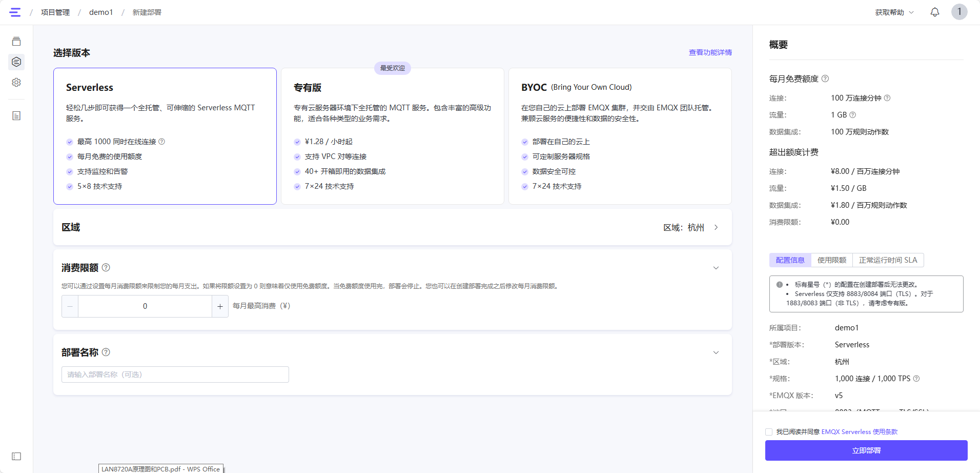Image resolution: width=980 pixels, height=473 pixels.
Task: Click the LAN8720A pdf WPS Office taskbar item
Action: pos(161,469)
